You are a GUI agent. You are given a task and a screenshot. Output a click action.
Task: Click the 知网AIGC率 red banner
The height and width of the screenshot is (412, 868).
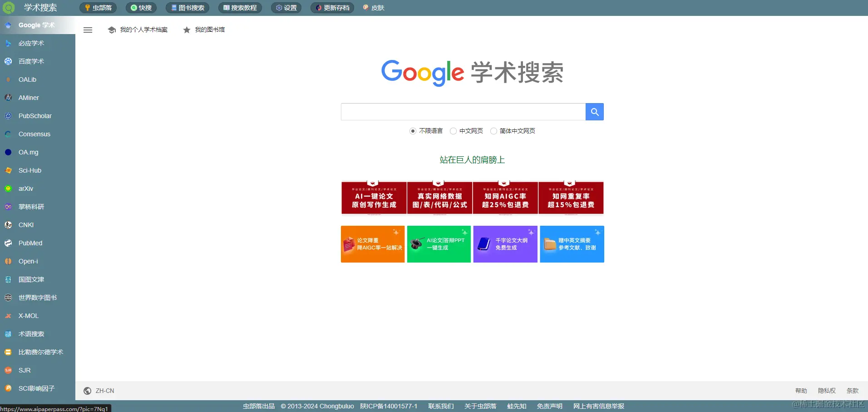(505, 198)
